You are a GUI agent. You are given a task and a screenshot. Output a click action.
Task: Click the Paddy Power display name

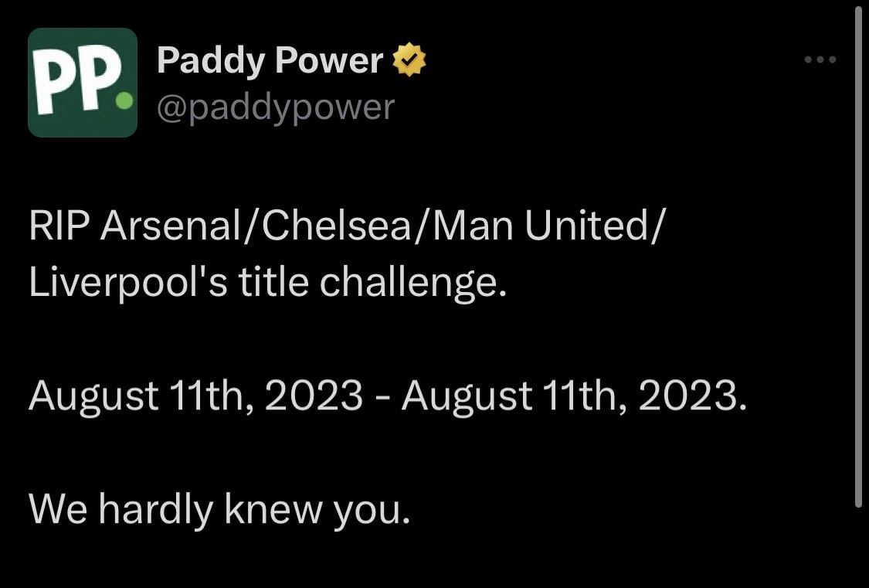click(270, 60)
